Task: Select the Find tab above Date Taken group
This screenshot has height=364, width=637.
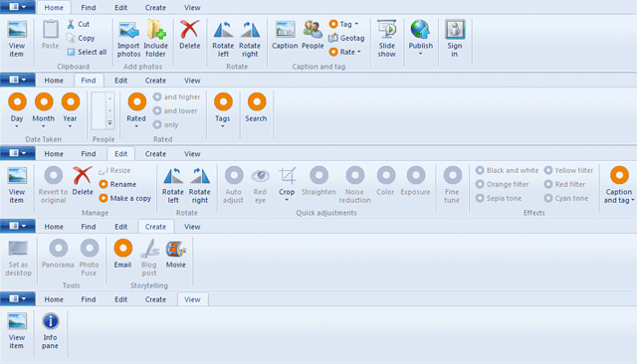Action: [x=89, y=81]
